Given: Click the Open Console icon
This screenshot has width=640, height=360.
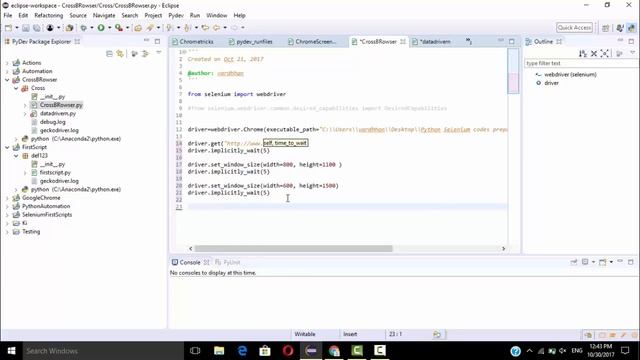Looking at the screenshot, I should [x=602, y=262].
